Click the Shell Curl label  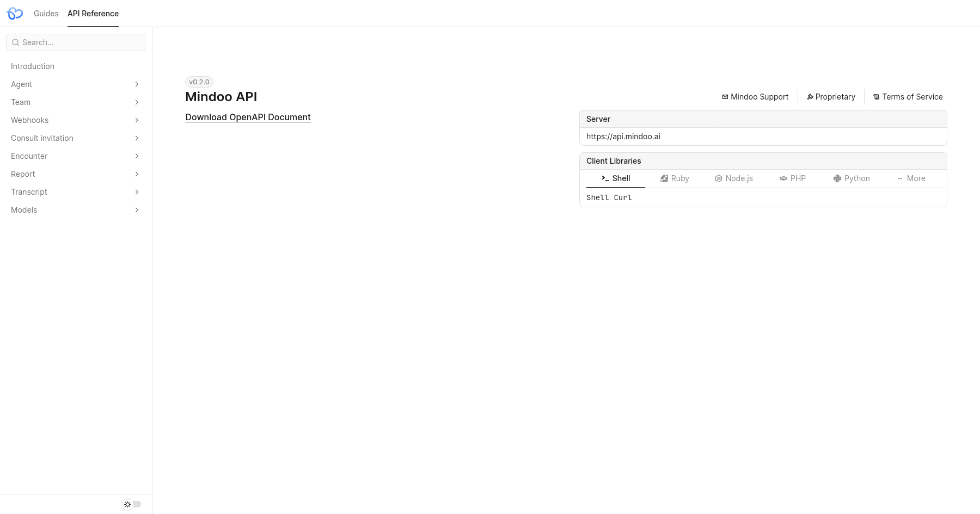609,197
